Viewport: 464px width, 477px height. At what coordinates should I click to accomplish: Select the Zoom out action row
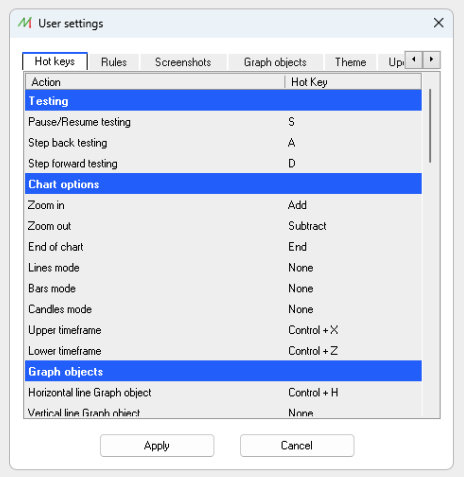pos(223,226)
